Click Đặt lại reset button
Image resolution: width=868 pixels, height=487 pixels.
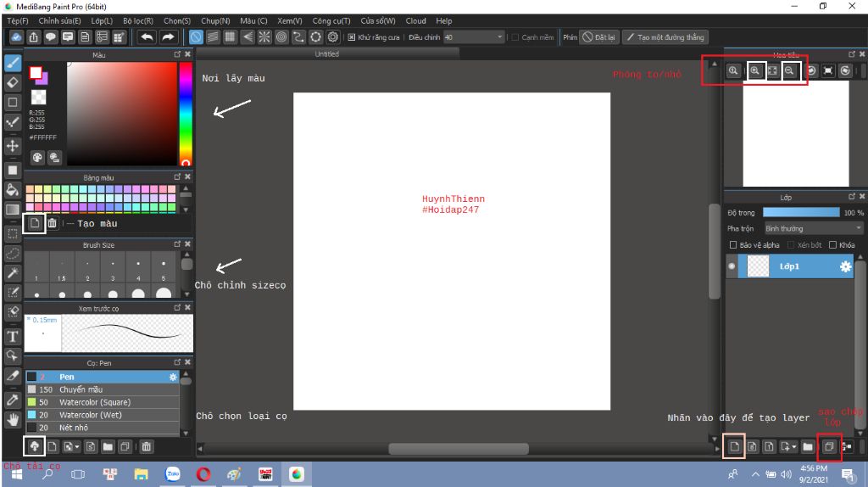point(599,37)
